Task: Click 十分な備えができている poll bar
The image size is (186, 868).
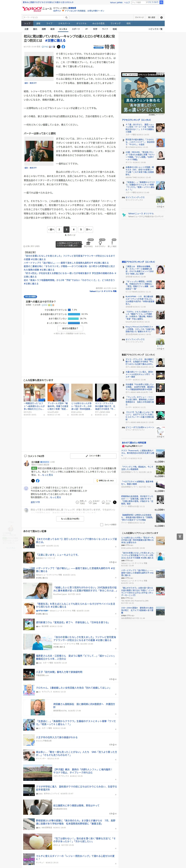Action: [69, 310]
